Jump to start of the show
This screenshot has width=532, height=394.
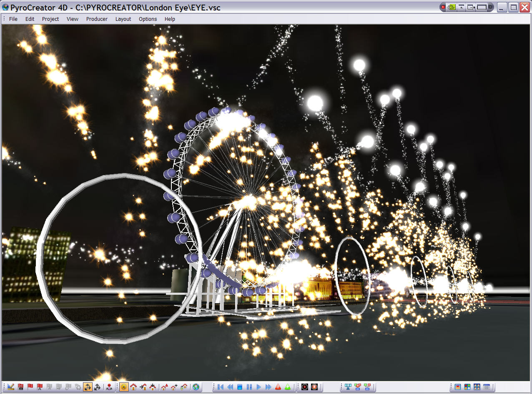point(220,387)
